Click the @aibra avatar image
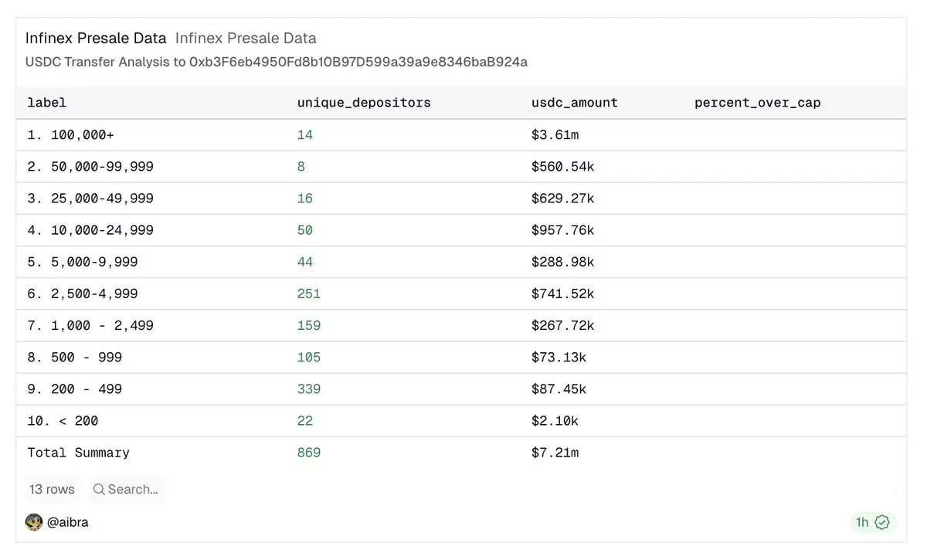 [34, 522]
